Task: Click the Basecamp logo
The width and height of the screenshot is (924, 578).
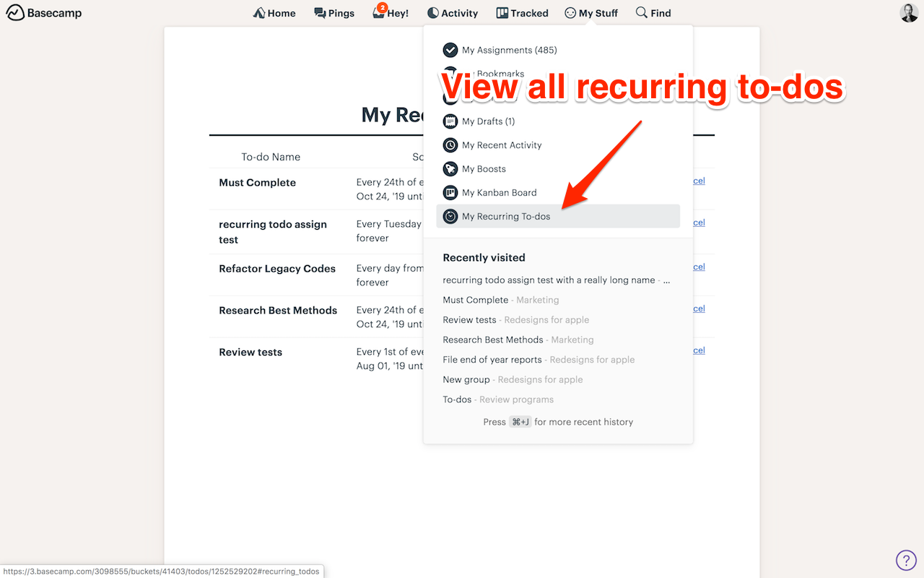Action: pos(44,13)
